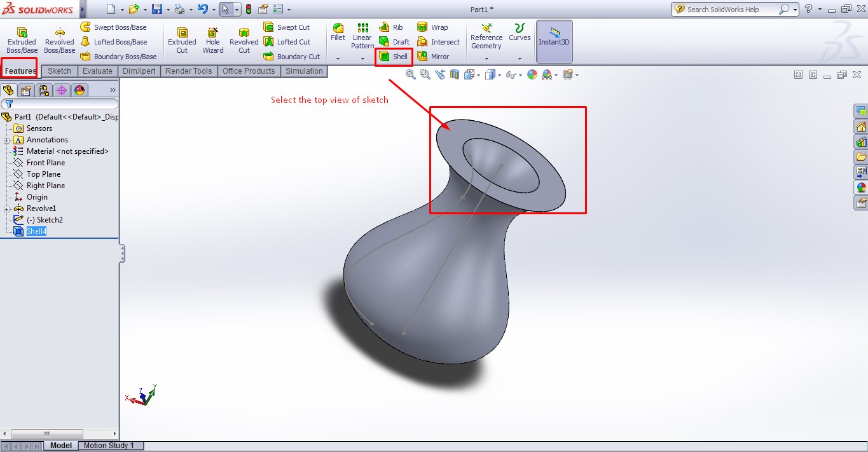Choose the Lofted Cut feature
The image size is (868, 452).
point(287,42)
